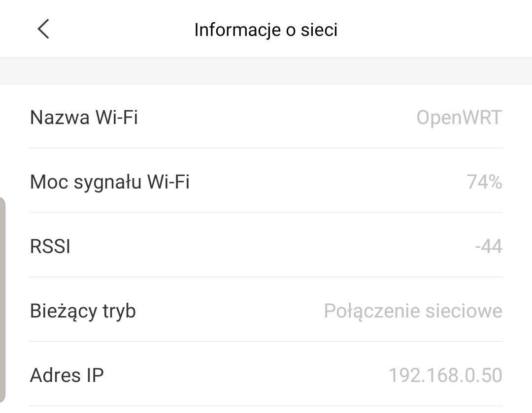The image size is (532, 413).
Task: Tap the OpenWRT network name value
Action: click(459, 118)
